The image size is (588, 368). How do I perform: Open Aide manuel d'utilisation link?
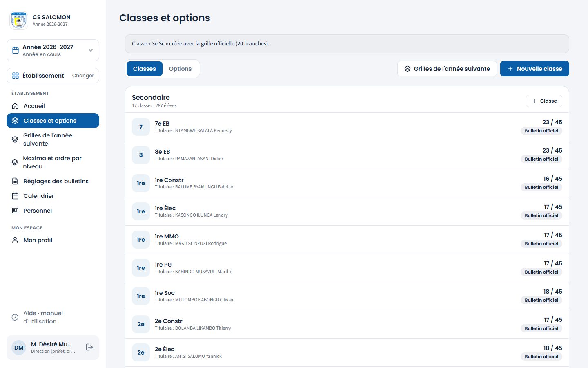53,317
